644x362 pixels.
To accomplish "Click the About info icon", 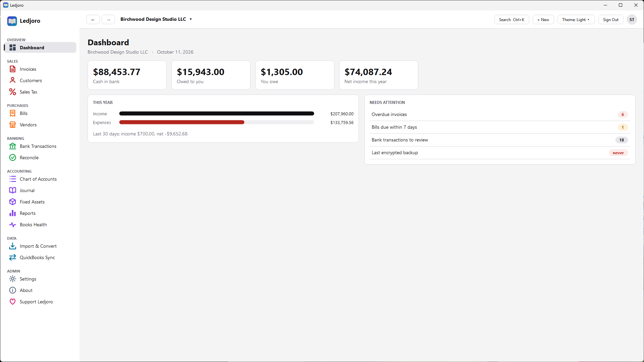I will click(12, 290).
